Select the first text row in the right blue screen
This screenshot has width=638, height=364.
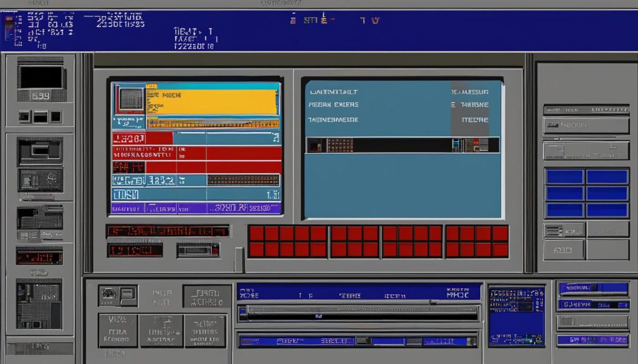(399, 92)
